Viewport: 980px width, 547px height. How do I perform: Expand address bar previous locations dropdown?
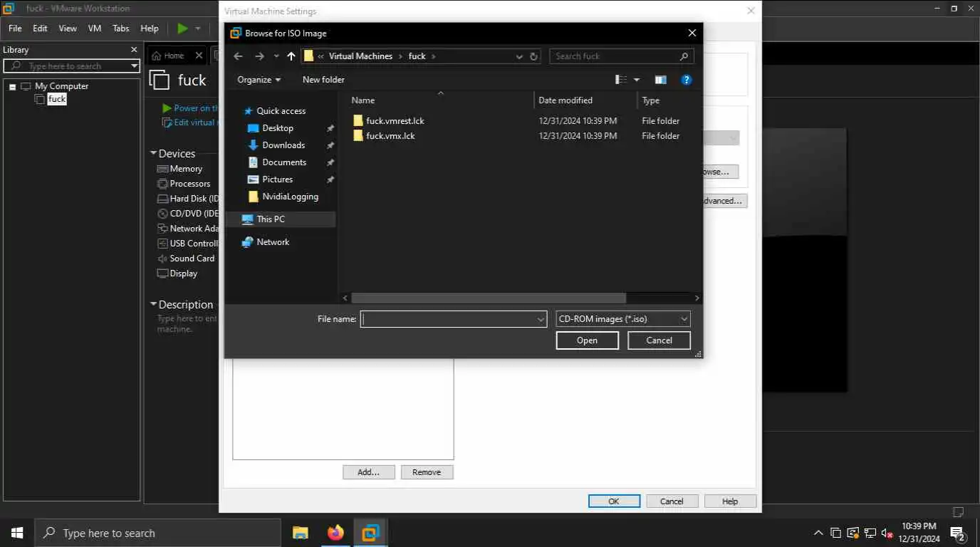[x=520, y=56]
